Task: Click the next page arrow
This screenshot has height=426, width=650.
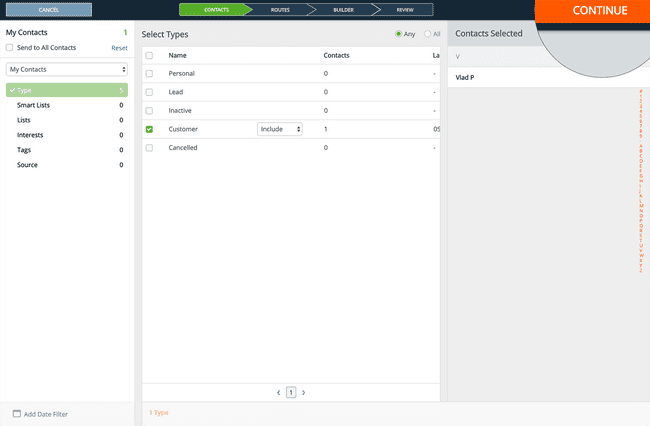Action: pos(303,392)
